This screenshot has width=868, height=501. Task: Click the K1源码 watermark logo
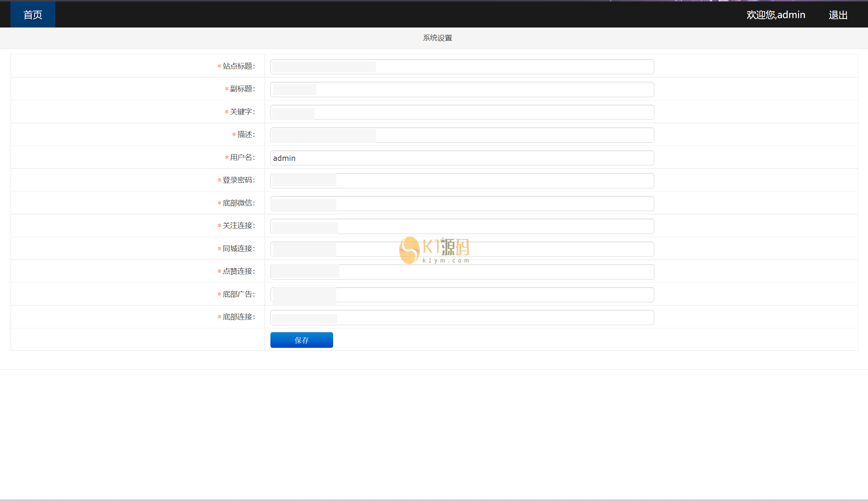[434, 250]
